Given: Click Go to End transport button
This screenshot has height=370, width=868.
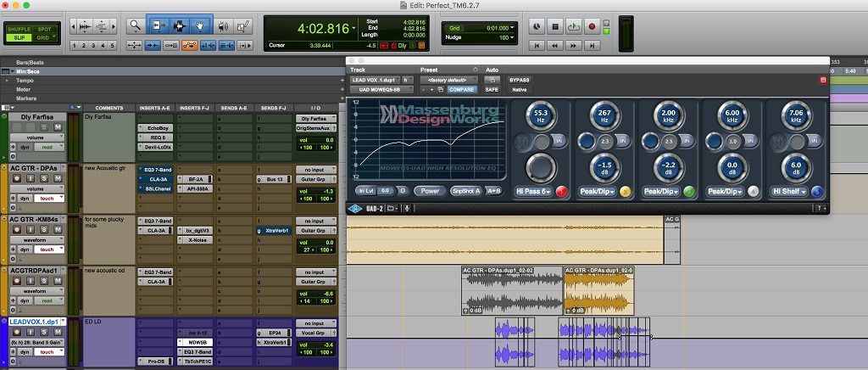Looking at the screenshot, I should [592, 46].
